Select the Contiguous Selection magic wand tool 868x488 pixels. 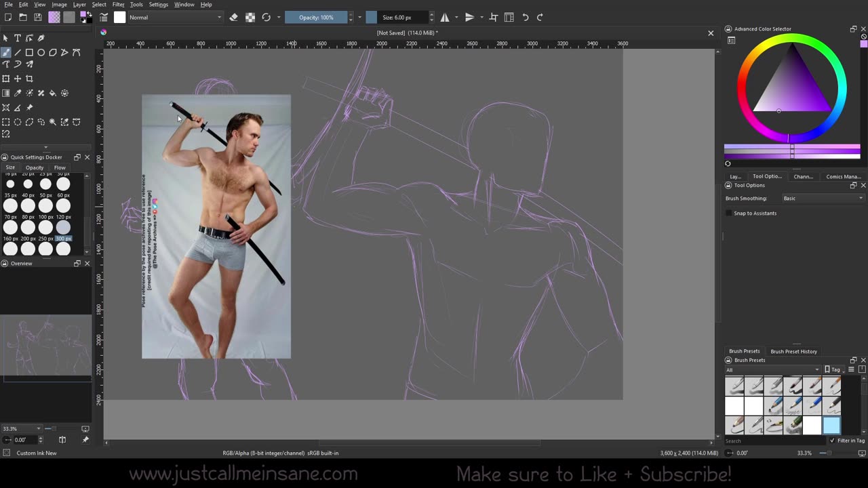tap(53, 122)
